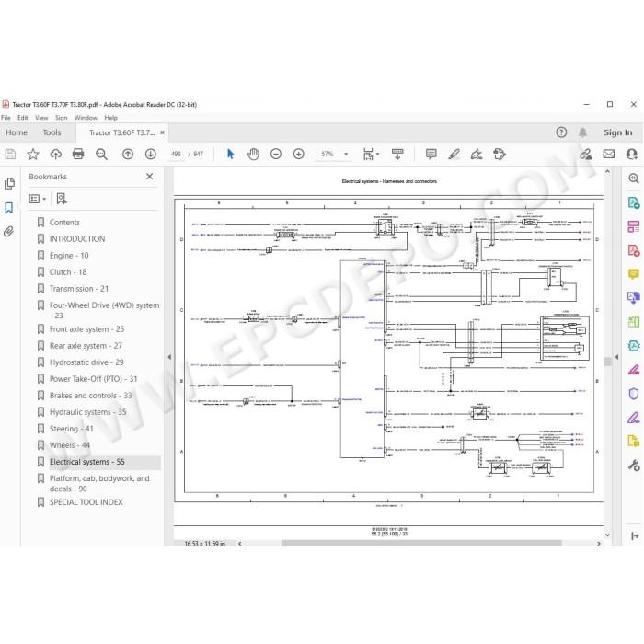Open the right pane search zoom tool
This screenshot has width=644, height=644.
[x=634, y=178]
